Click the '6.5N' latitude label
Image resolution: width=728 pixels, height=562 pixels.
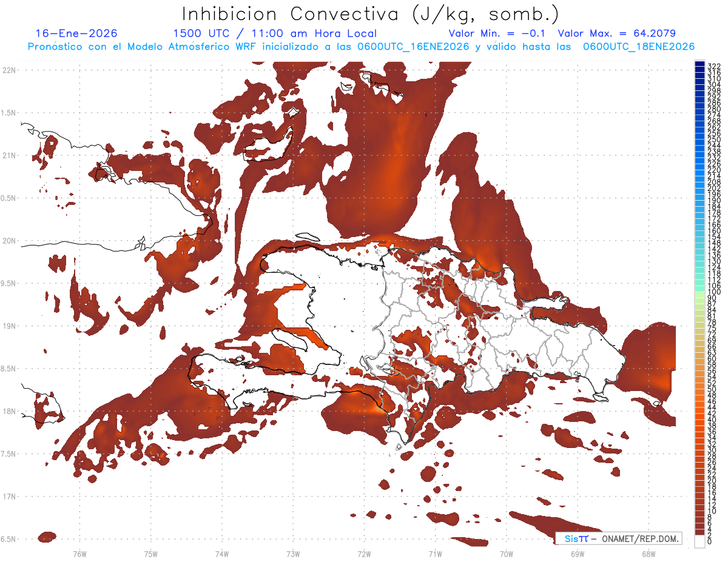click(x=8, y=539)
